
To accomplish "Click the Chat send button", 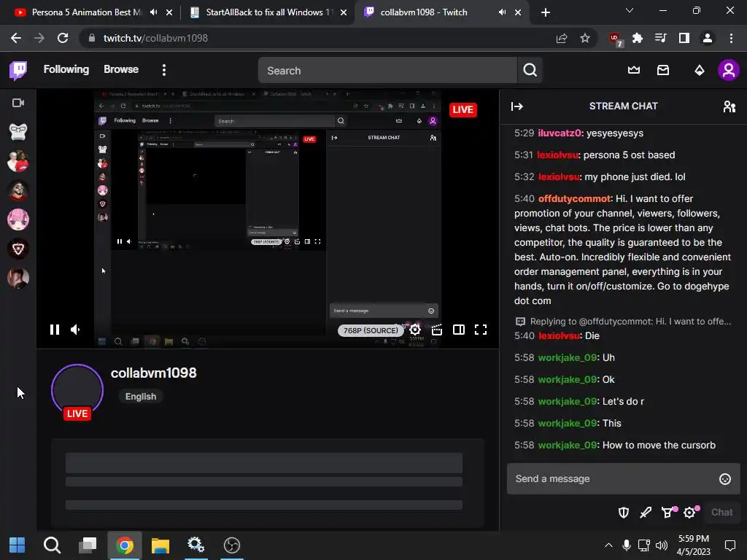I will point(721,513).
